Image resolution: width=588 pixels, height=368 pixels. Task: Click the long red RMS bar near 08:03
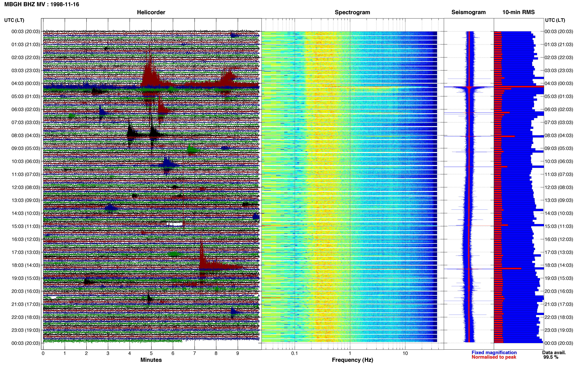tap(504, 136)
